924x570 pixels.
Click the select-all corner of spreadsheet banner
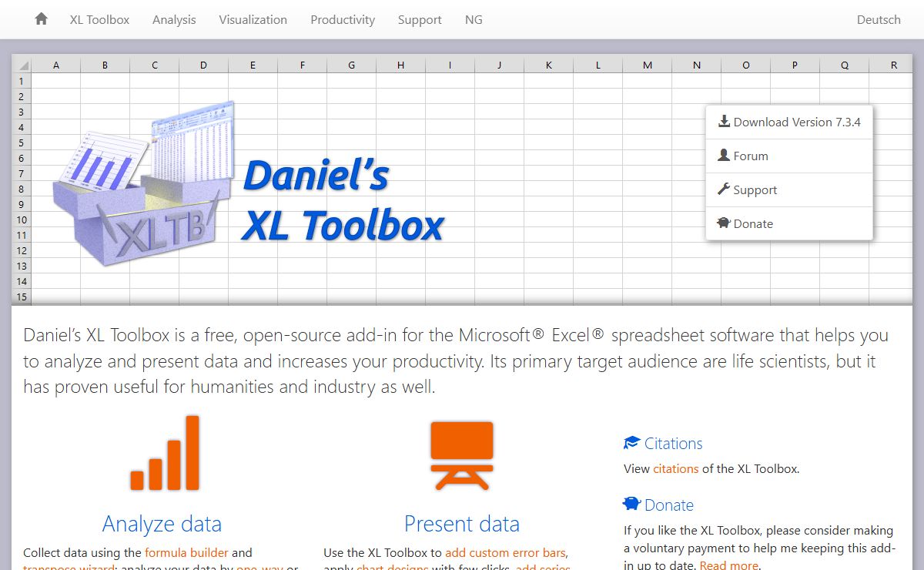[22, 65]
